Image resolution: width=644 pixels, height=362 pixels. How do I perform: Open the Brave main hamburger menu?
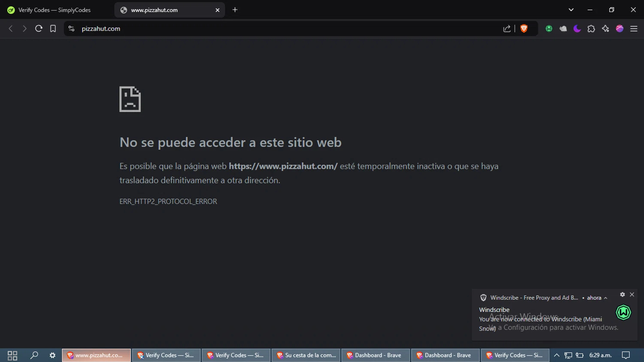634,29
